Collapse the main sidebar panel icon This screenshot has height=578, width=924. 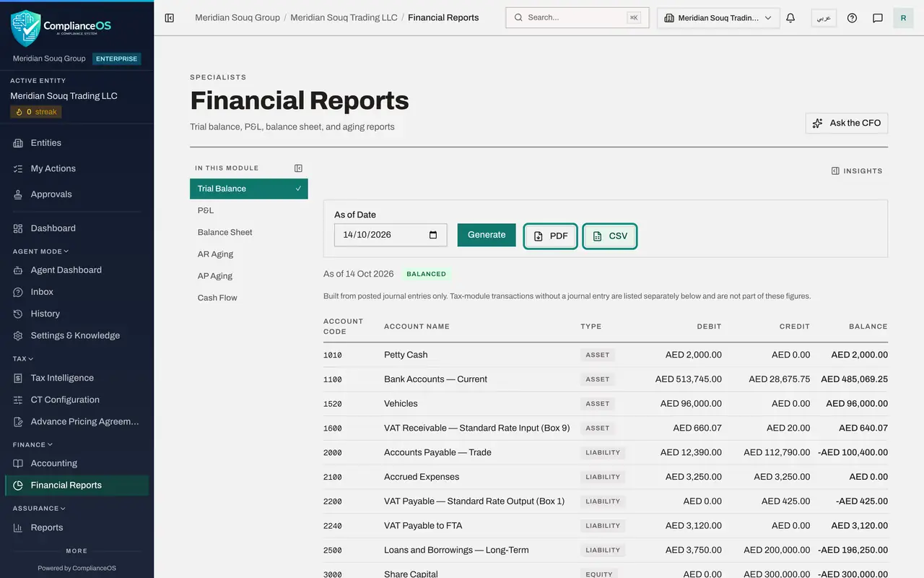[x=170, y=18]
